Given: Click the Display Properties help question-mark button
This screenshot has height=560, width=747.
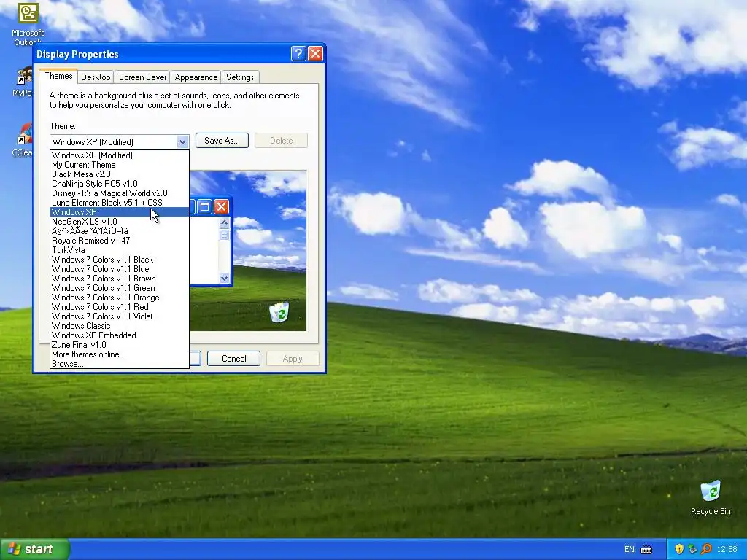Looking at the screenshot, I should click(298, 54).
